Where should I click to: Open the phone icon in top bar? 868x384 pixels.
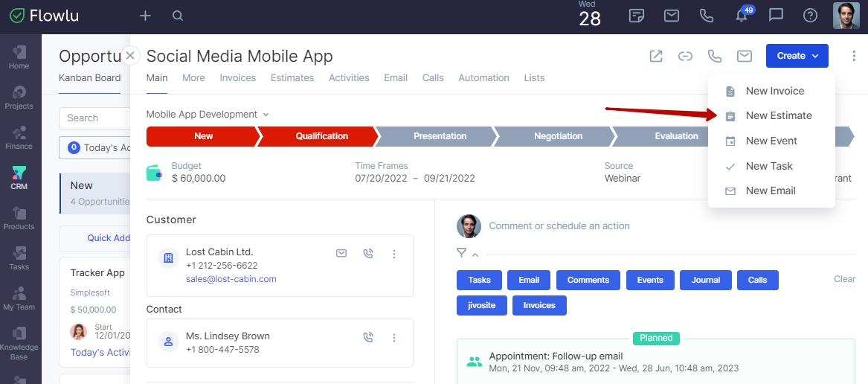point(707,16)
